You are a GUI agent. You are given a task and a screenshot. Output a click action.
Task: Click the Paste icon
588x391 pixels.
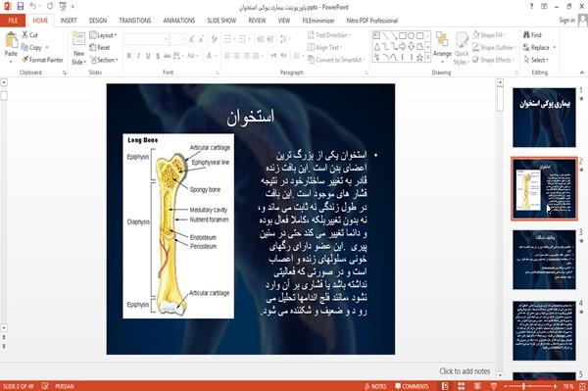coord(11,40)
